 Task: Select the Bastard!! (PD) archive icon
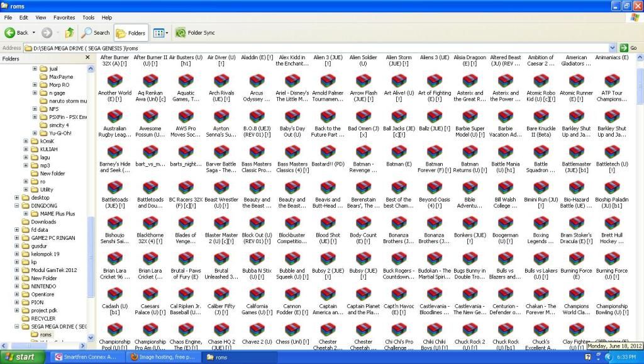[x=328, y=152]
